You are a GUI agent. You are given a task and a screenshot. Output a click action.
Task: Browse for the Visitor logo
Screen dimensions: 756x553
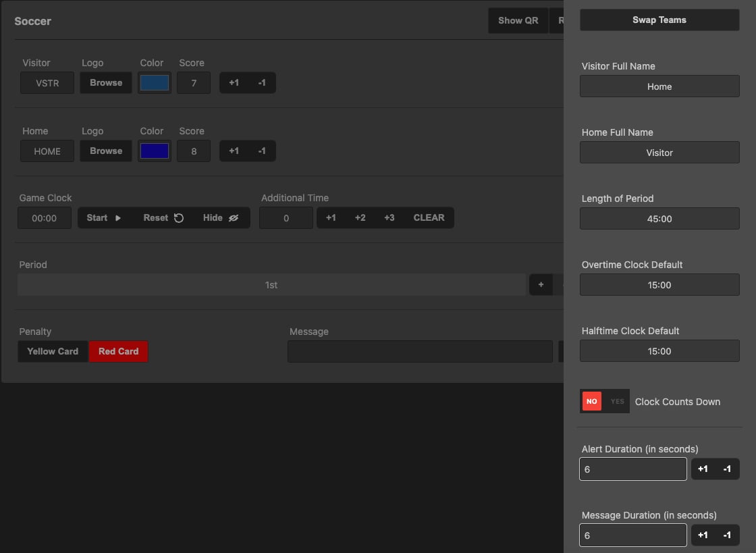[x=106, y=83]
